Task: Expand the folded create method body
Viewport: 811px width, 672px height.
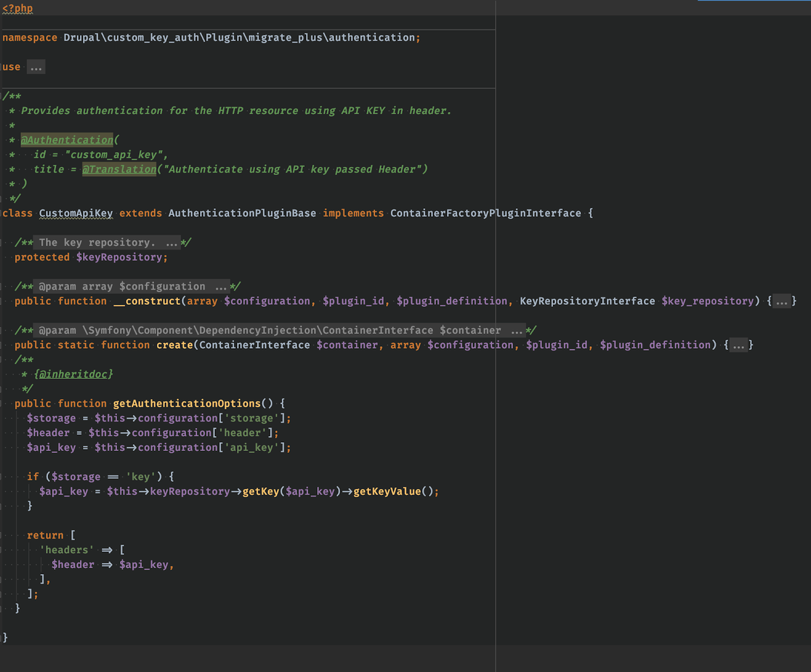Action: (x=738, y=345)
